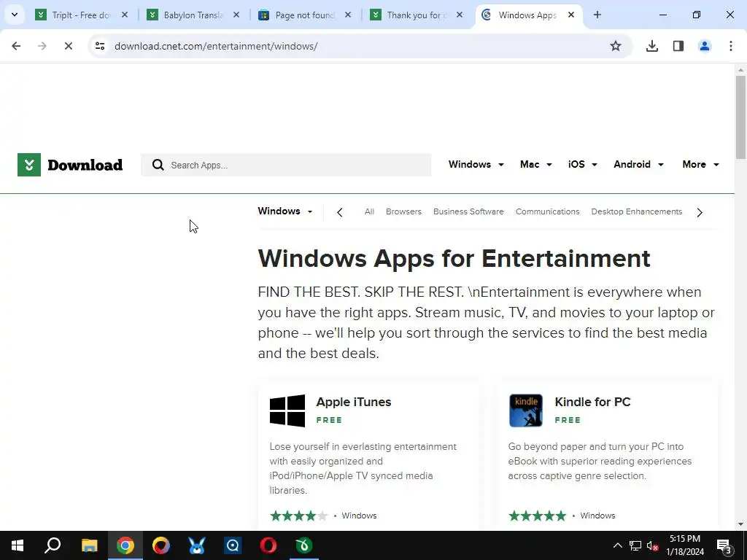This screenshot has width=747, height=560.
Task: Expand the iOS menu in header
Action: coord(583,164)
